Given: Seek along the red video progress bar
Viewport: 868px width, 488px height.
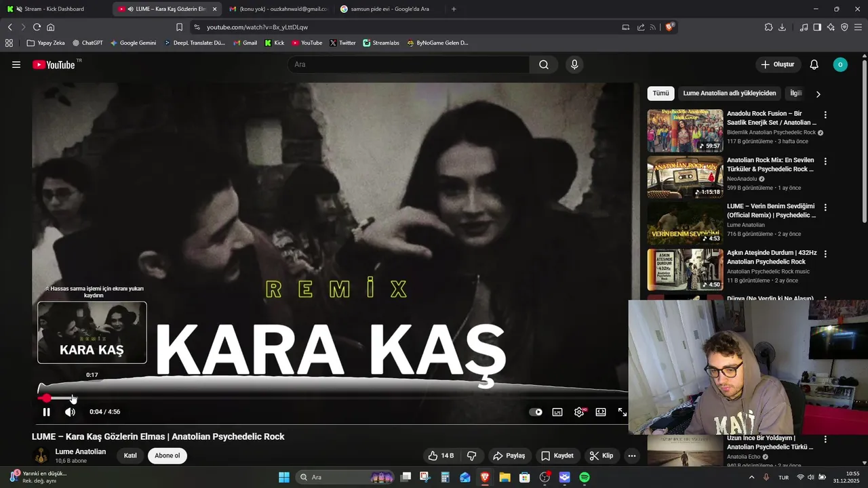Looking at the screenshot, I should 332,399.
